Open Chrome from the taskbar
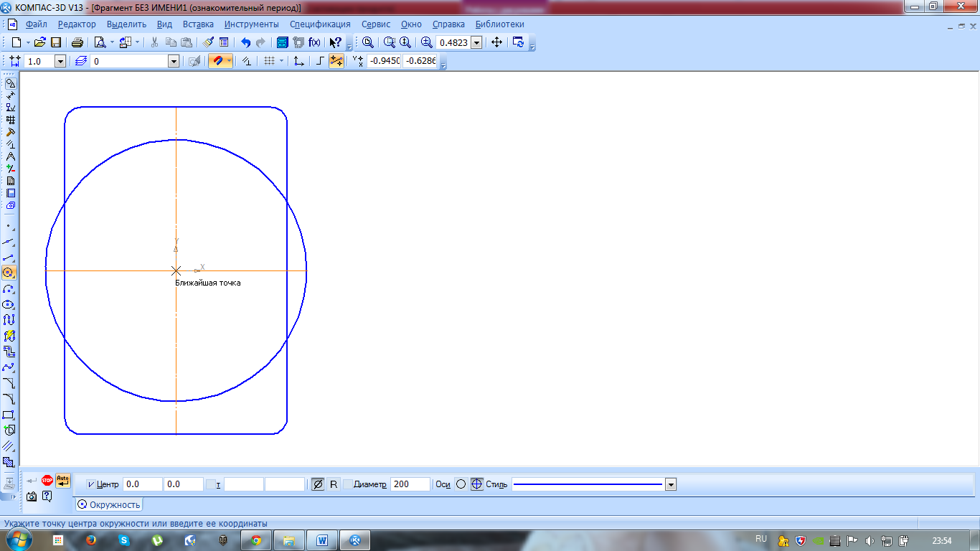Image resolution: width=980 pixels, height=551 pixels. pyautogui.click(x=256, y=540)
